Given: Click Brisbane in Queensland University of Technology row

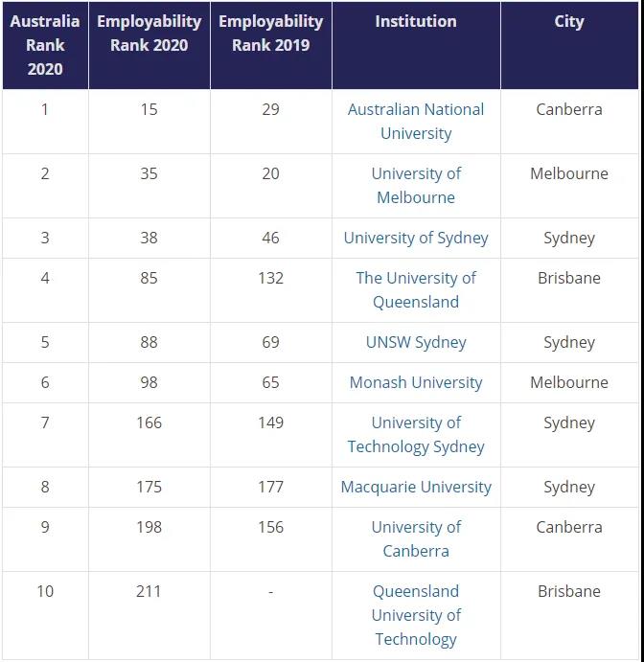Looking at the screenshot, I should point(569,591).
